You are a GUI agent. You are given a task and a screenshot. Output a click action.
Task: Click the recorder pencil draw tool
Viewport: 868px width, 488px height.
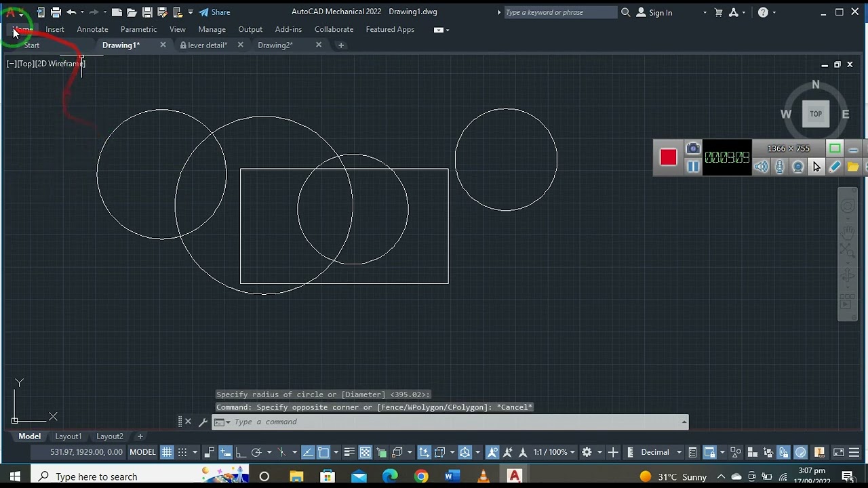tap(835, 167)
